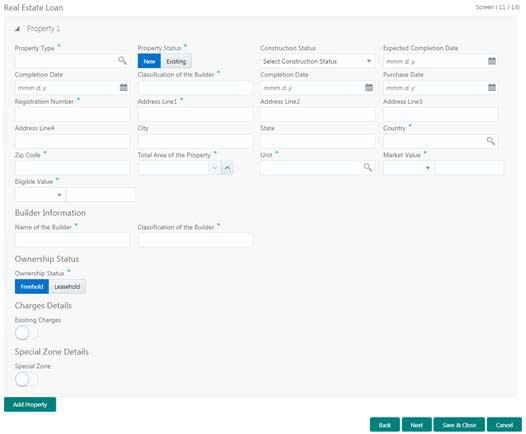526x434 pixels.
Task: Open Unit search lookup icon
Action: 368,167
